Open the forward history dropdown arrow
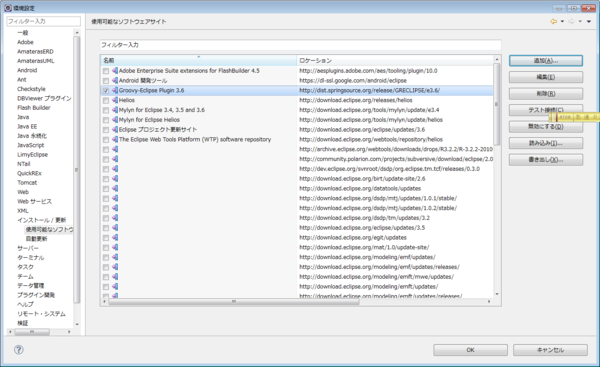The height and width of the screenshot is (367, 600). (x=580, y=21)
